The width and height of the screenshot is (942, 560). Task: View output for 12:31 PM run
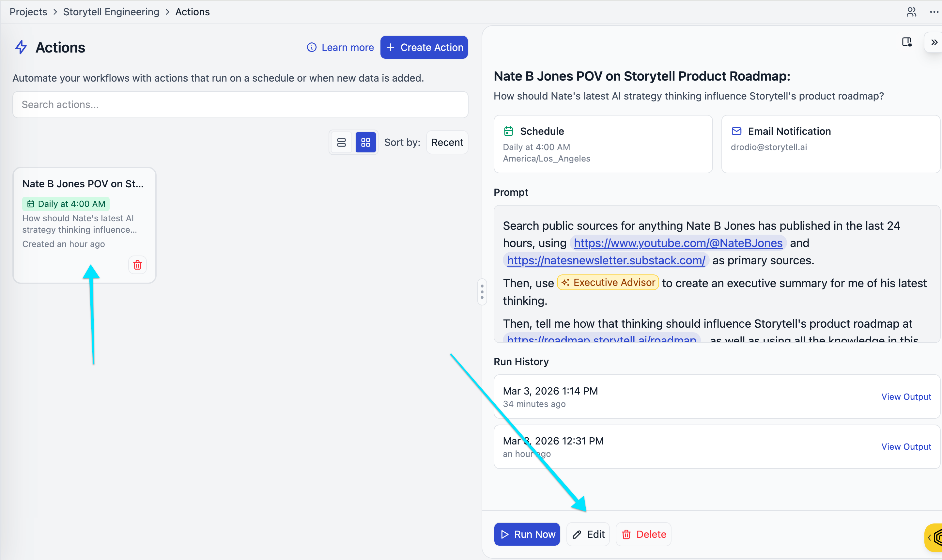906,446
